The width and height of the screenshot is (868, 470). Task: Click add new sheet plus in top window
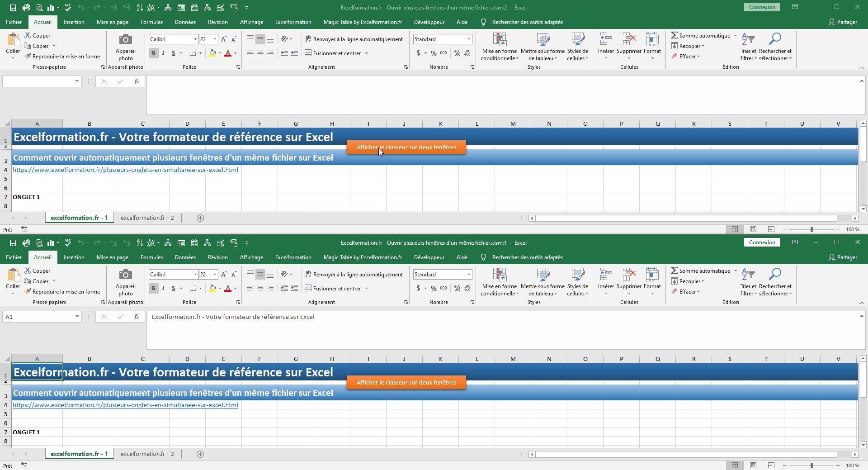(200, 218)
